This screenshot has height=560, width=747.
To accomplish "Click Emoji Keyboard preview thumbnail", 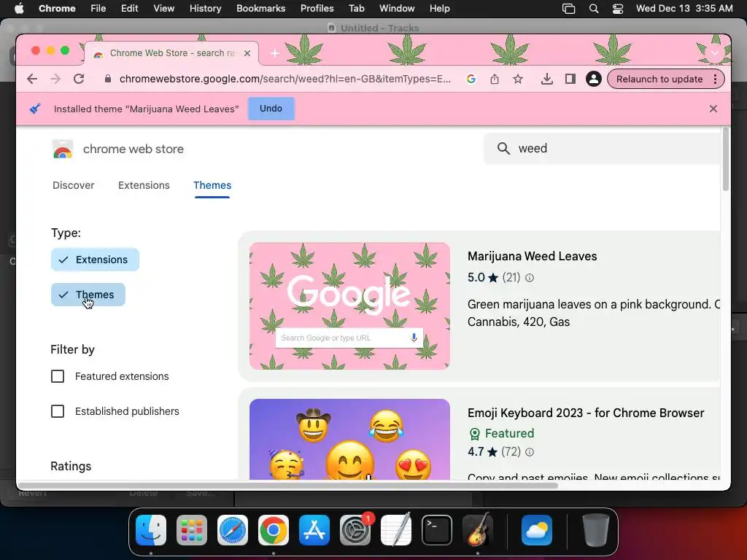I will (349, 439).
